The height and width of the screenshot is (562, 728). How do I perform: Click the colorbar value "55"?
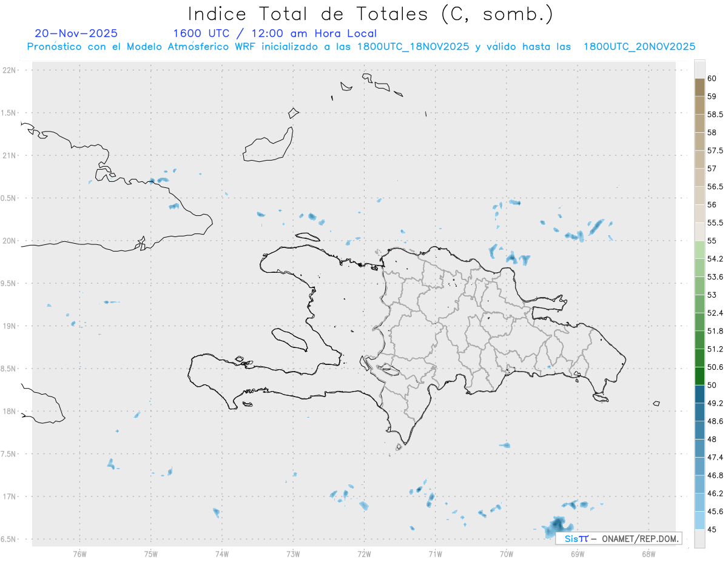coord(712,241)
